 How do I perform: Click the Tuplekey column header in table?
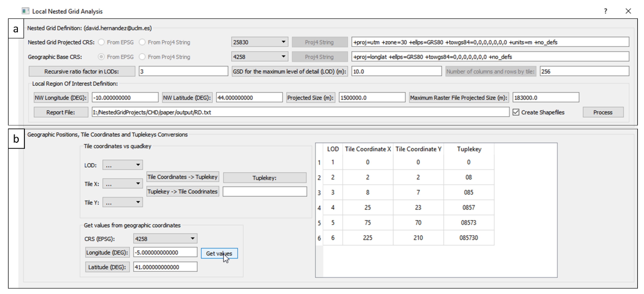click(469, 149)
